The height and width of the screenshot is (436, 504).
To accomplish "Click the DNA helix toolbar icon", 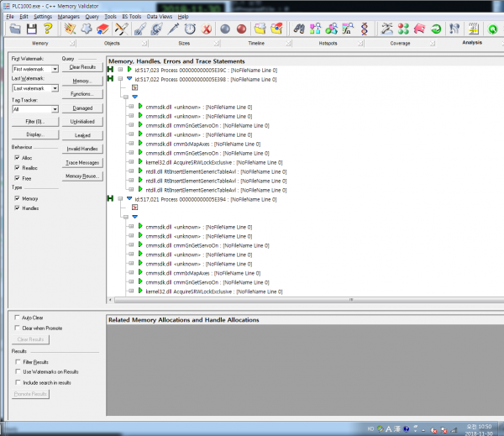I will click(365, 29).
